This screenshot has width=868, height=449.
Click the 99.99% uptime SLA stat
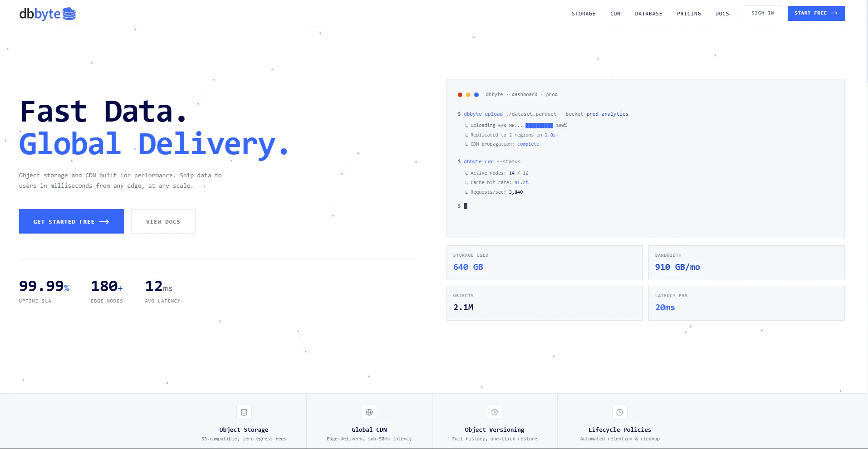pos(44,291)
